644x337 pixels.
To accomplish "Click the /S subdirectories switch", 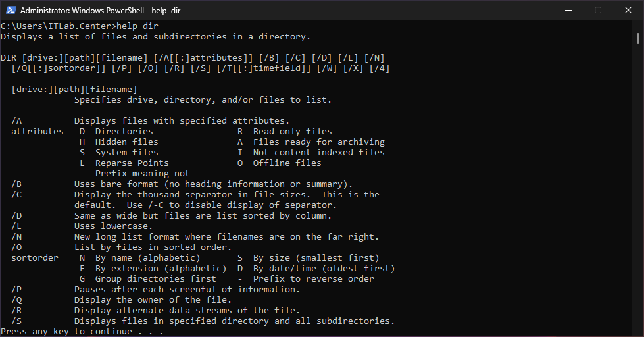I will coord(16,321).
